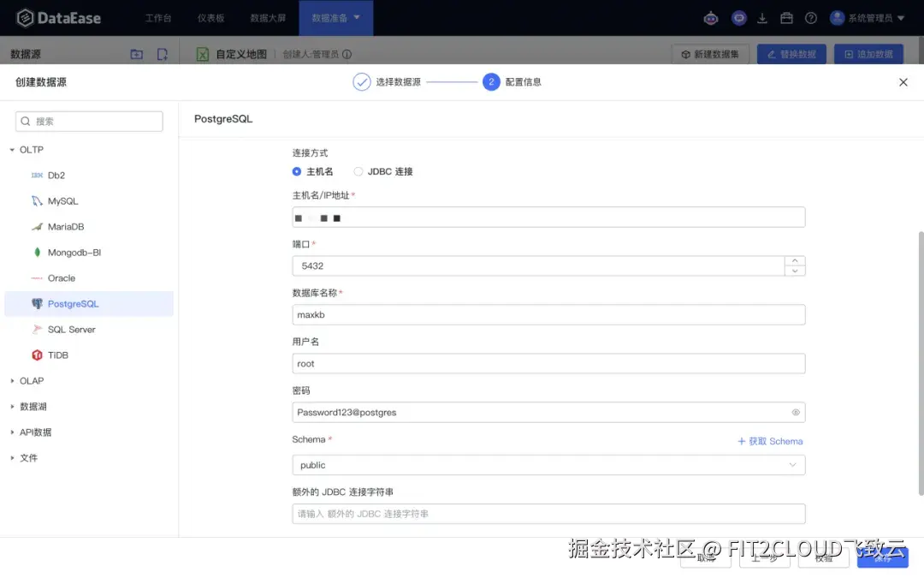Click the Excel icon next to 自定义地图

tap(202, 54)
